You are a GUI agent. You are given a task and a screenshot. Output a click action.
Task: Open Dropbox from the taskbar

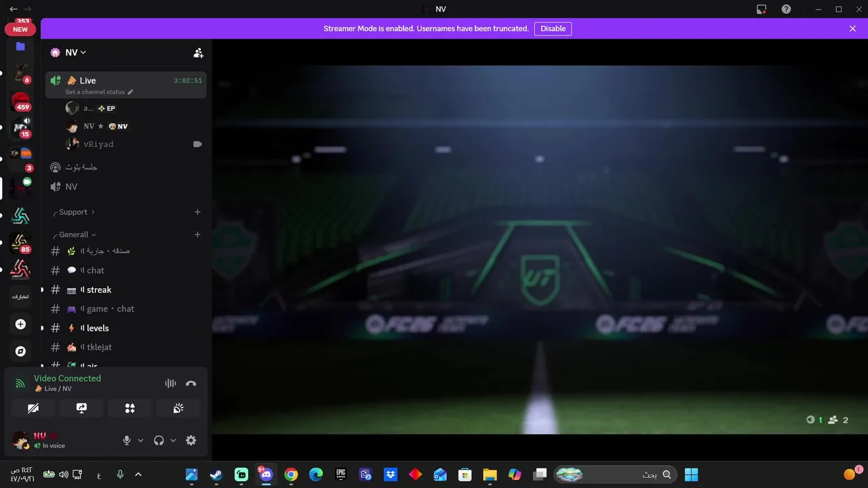(391, 474)
